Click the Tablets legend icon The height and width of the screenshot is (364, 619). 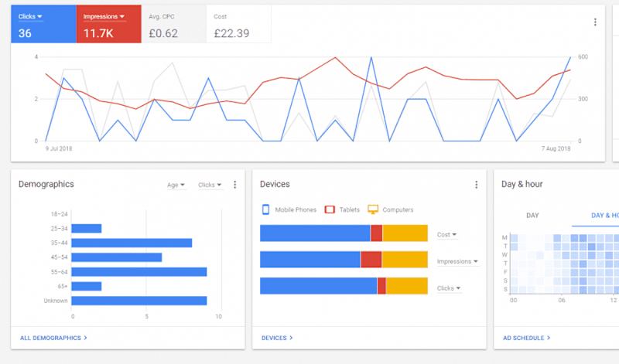(x=330, y=209)
